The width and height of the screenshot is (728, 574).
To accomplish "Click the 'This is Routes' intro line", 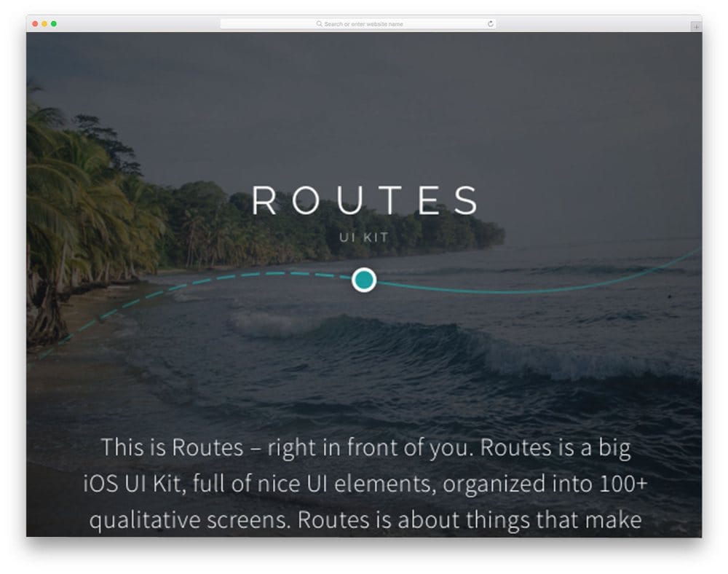I will click(x=366, y=448).
